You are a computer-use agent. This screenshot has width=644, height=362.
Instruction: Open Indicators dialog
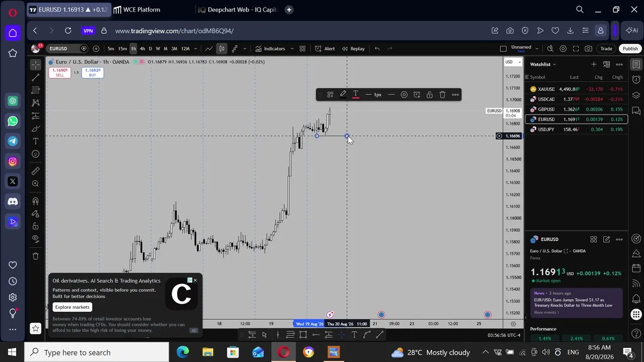[270, 49]
